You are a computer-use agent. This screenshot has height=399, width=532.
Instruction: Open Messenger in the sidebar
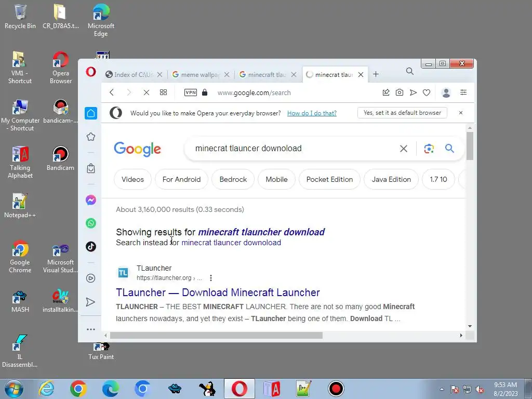(x=90, y=200)
